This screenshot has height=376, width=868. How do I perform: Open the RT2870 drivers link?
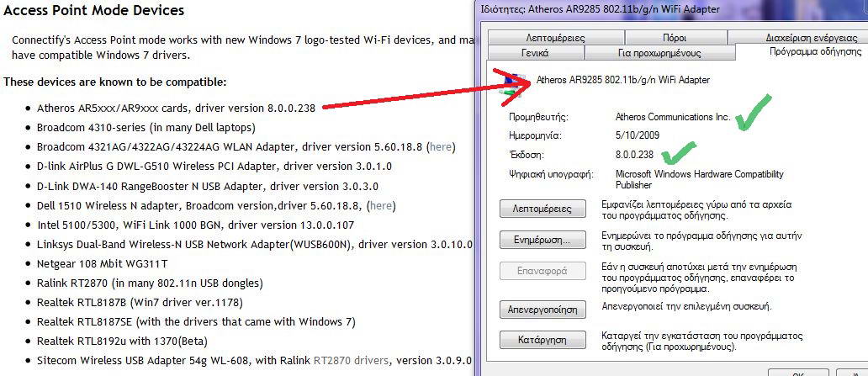[351, 361]
